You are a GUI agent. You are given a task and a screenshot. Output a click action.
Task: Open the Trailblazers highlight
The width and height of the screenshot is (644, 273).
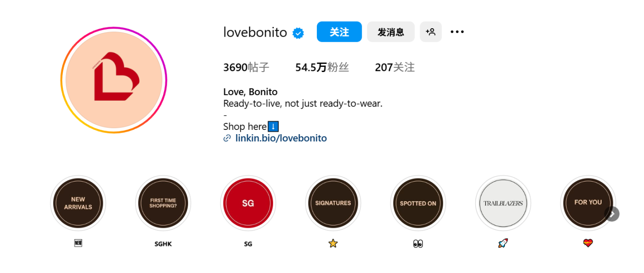tap(503, 203)
